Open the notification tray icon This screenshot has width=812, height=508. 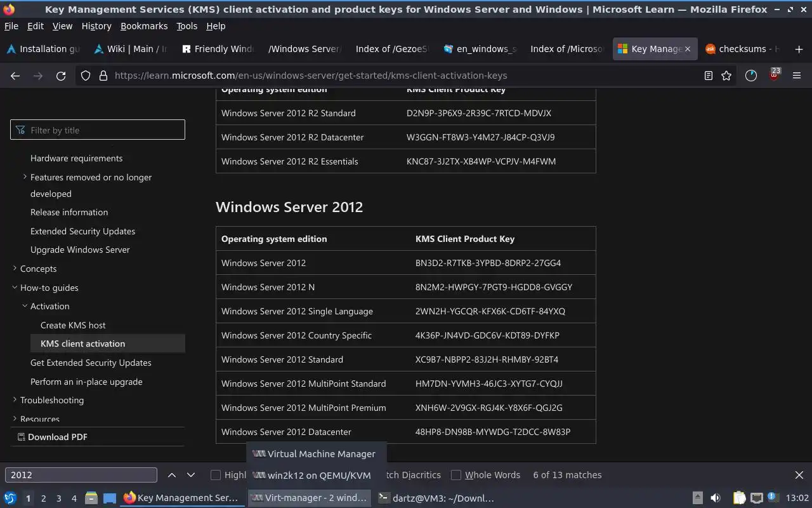click(x=772, y=498)
